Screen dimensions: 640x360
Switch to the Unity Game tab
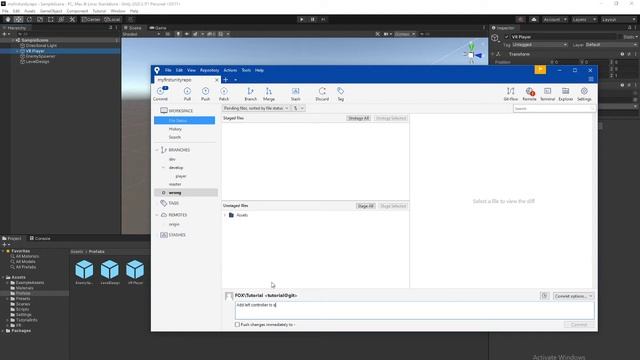click(158, 28)
